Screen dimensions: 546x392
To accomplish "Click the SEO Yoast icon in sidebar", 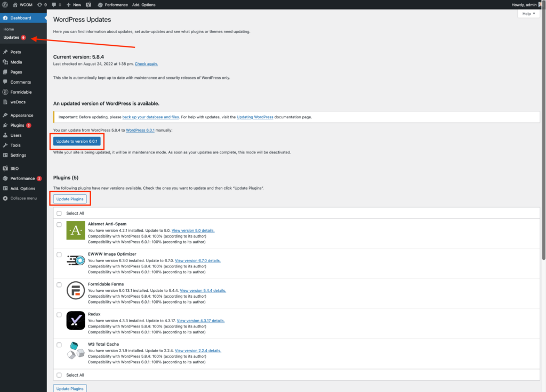I will pos(5,168).
